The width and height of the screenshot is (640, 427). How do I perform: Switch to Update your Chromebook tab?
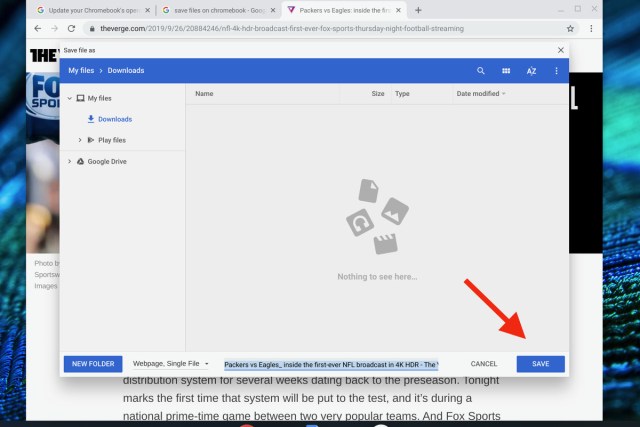coord(92,10)
